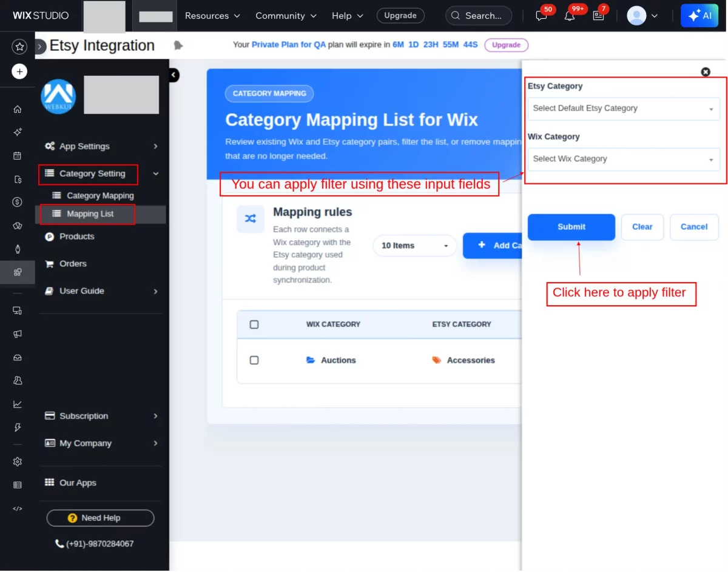
Task: Click the Search field in top bar
Action: (479, 16)
